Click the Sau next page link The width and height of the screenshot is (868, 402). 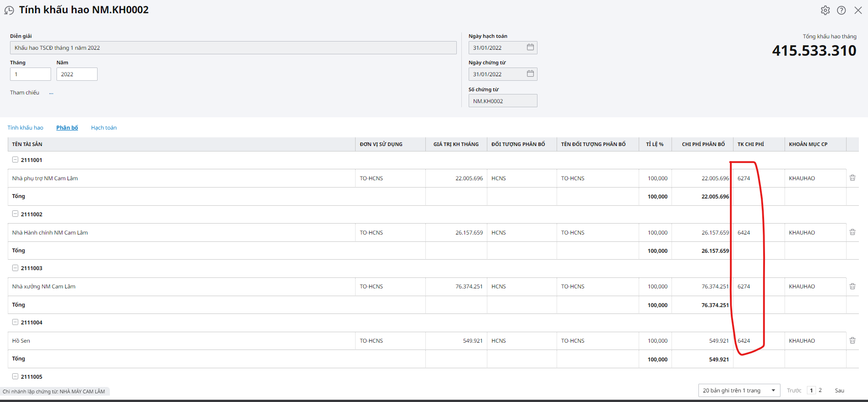(839, 391)
